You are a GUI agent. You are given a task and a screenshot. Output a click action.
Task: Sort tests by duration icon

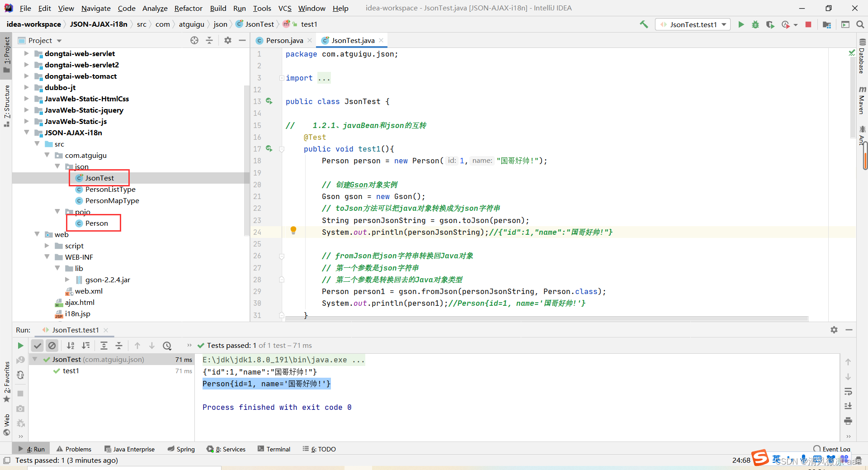coord(85,346)
